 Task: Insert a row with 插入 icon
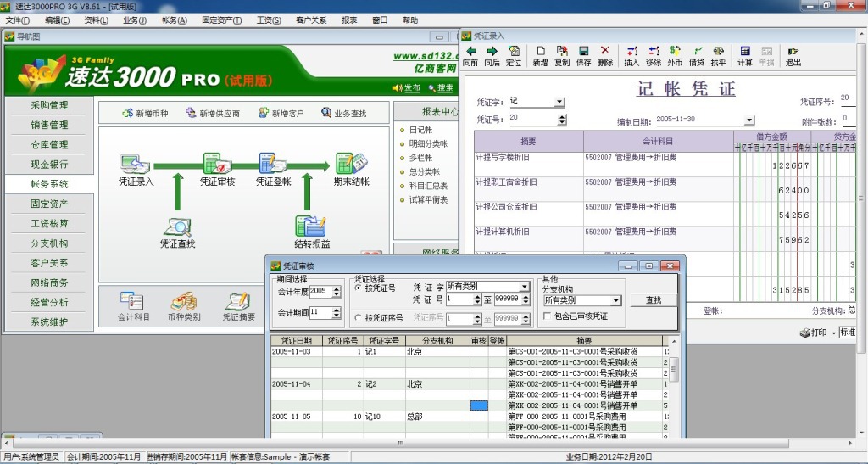(632, 56)
